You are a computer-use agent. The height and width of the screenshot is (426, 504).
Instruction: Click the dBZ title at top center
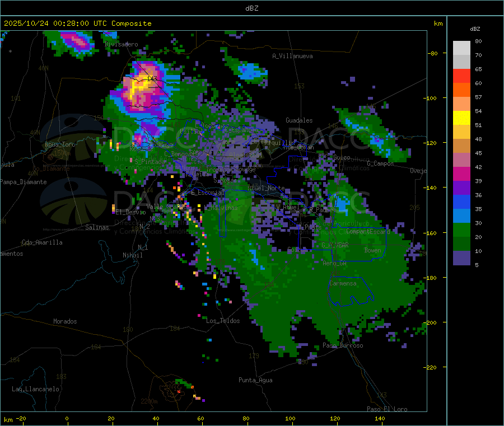pyautogui.click(x=251, y=8)
